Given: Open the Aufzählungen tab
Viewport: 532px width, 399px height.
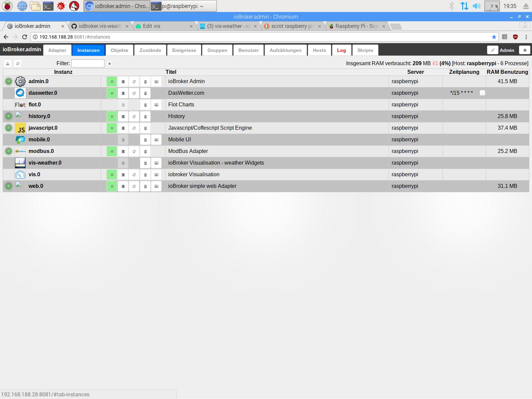Looking at the screenshot, I should pos(286,50).
